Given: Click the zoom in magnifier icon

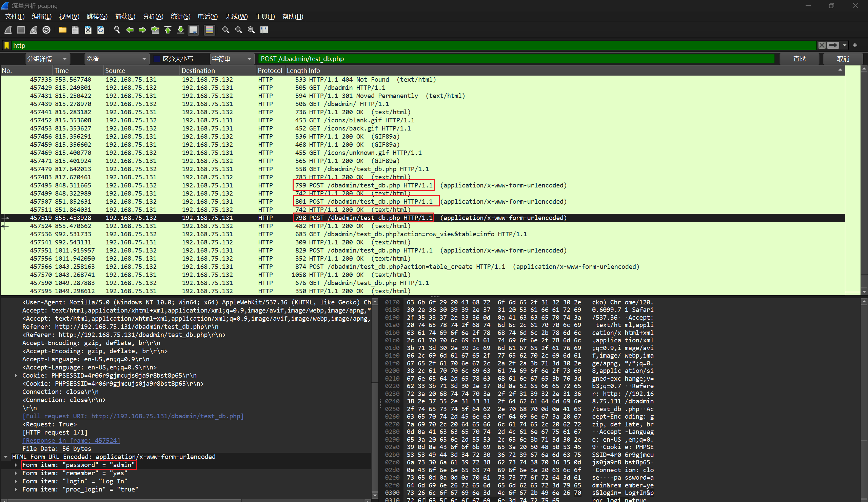Looking at the screenshot, I should [x=225, y=30].
